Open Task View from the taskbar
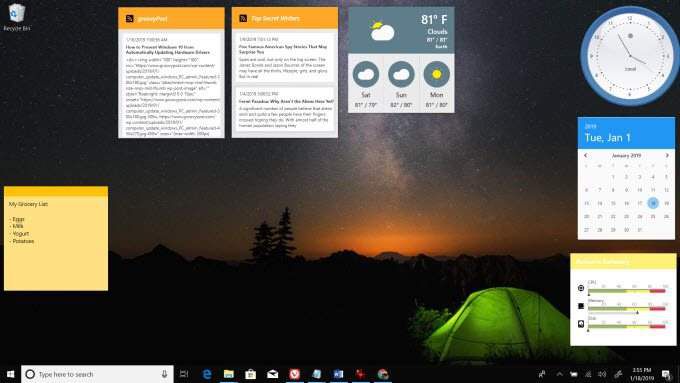This screenshot has height=383, width=680. tap(184, 374)
